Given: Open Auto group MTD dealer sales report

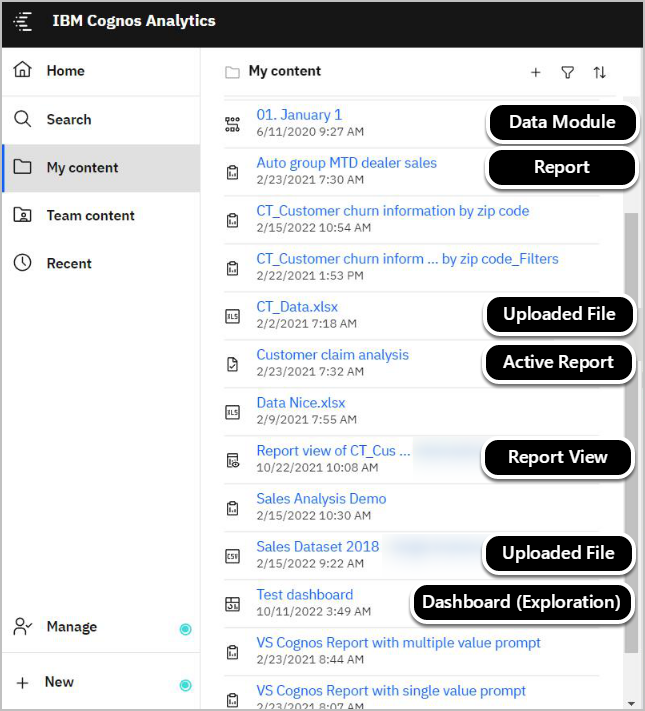Looking at the screenshot, I should 347,163.
